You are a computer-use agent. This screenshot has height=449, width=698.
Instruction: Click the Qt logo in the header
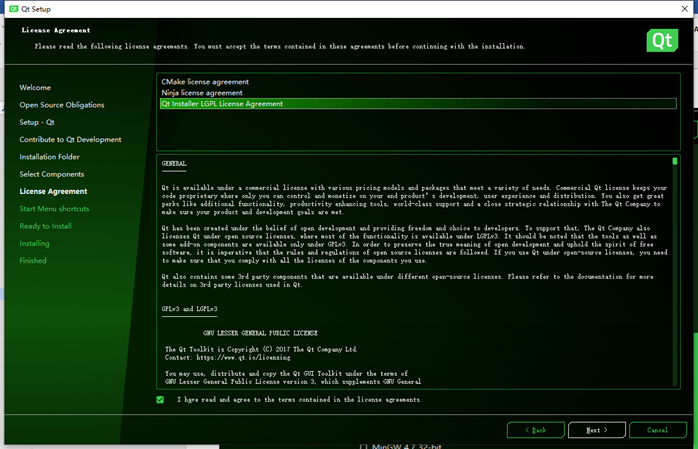pos(662,40)
